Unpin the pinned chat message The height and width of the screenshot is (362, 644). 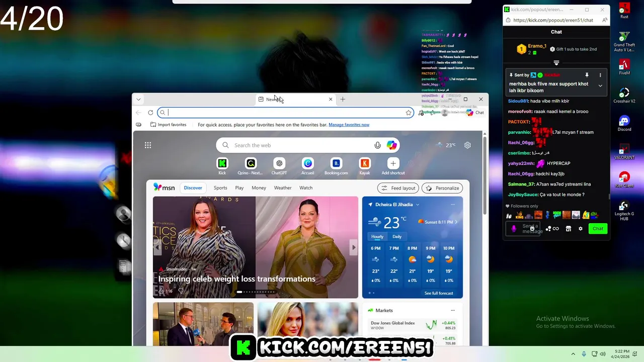tap(587, 75)
